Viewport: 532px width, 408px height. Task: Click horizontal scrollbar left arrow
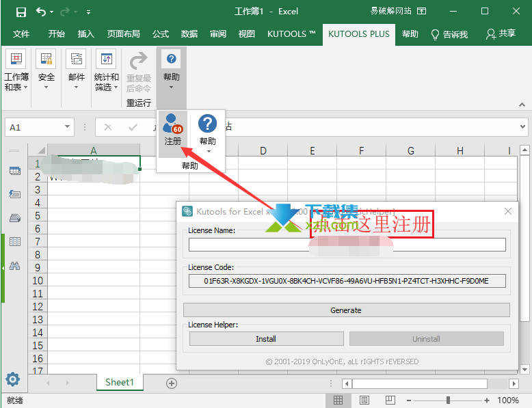pos(347,383)
